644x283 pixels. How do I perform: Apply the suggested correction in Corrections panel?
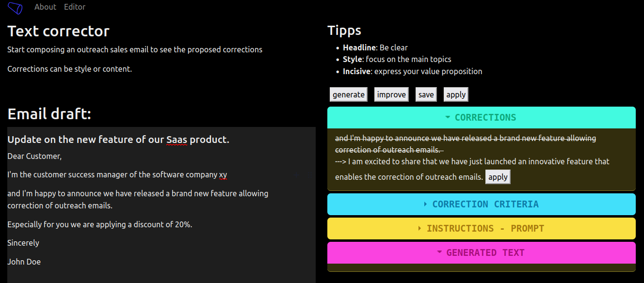coord(498,177)
